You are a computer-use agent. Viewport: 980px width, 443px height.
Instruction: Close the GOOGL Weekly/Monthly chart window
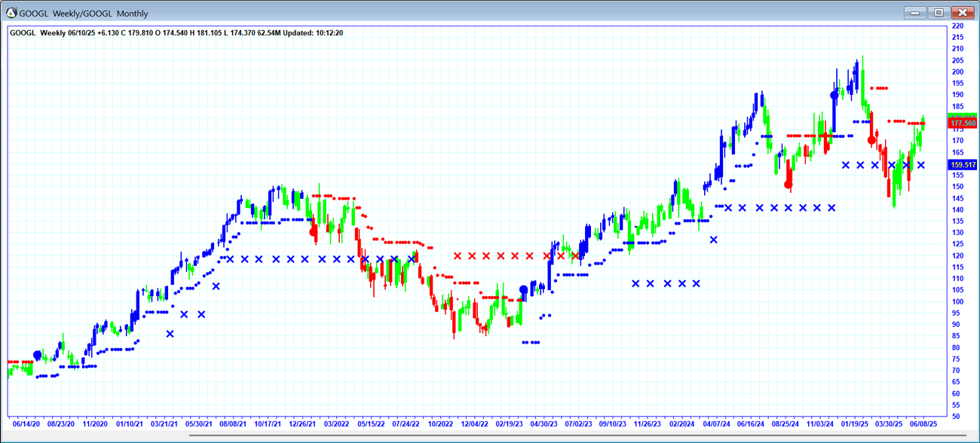(x=963, y=13)
